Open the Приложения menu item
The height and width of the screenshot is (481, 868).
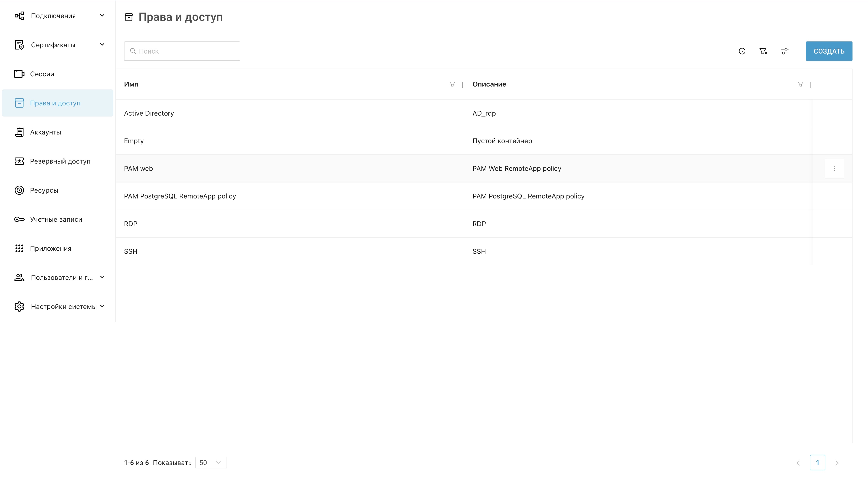(x=51, y=248)
